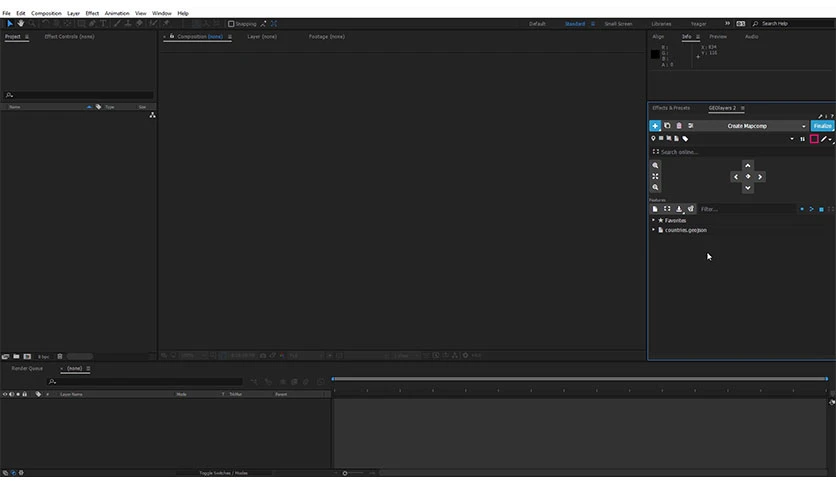
Task: Select the Selection arrow tool
Action: [10, 23]
